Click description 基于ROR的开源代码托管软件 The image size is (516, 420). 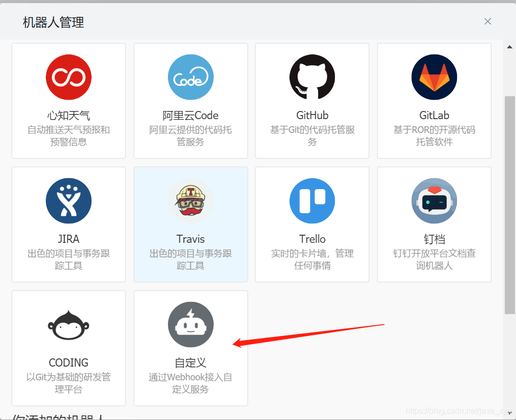coord(434,135)
